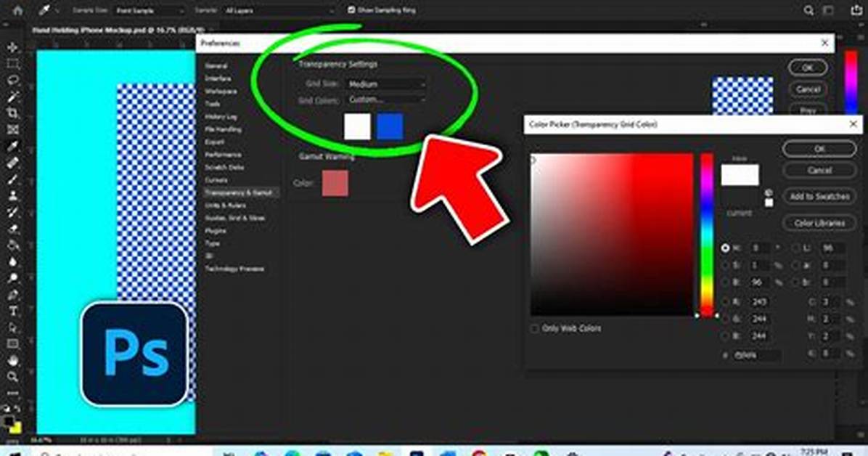Confirm Color Picker with OK
The height and width of the screenshot is (456, 868).
[819, 149]
